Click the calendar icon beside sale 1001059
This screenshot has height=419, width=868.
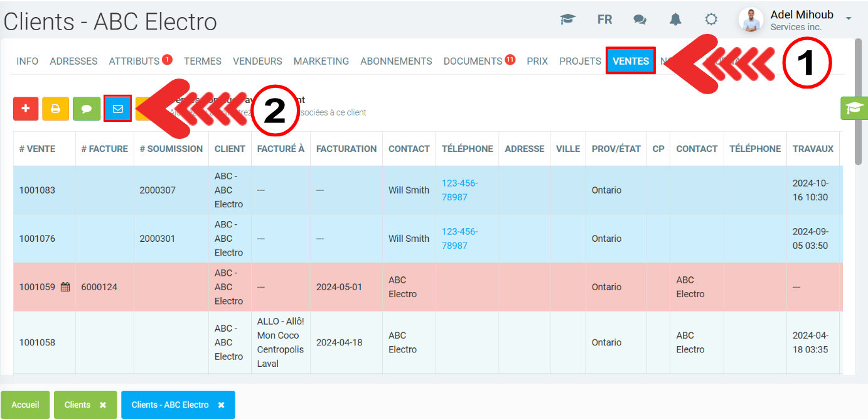point(65,287)
